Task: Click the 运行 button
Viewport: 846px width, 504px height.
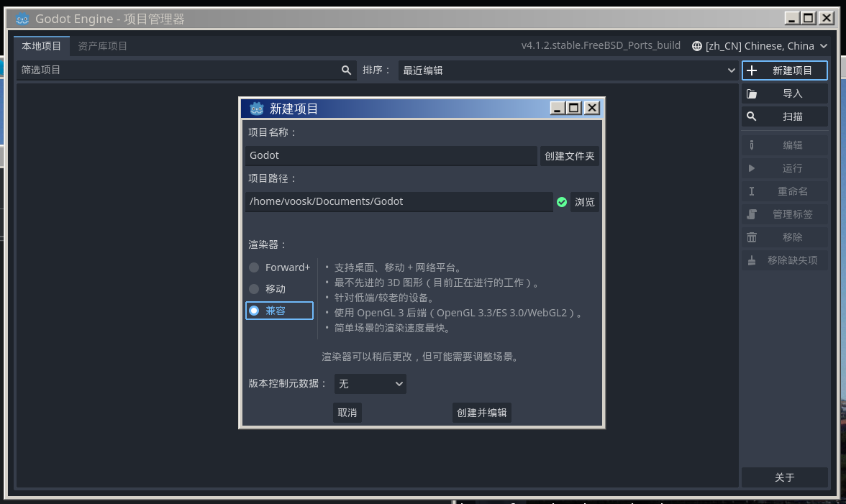Action: (784, 168)
